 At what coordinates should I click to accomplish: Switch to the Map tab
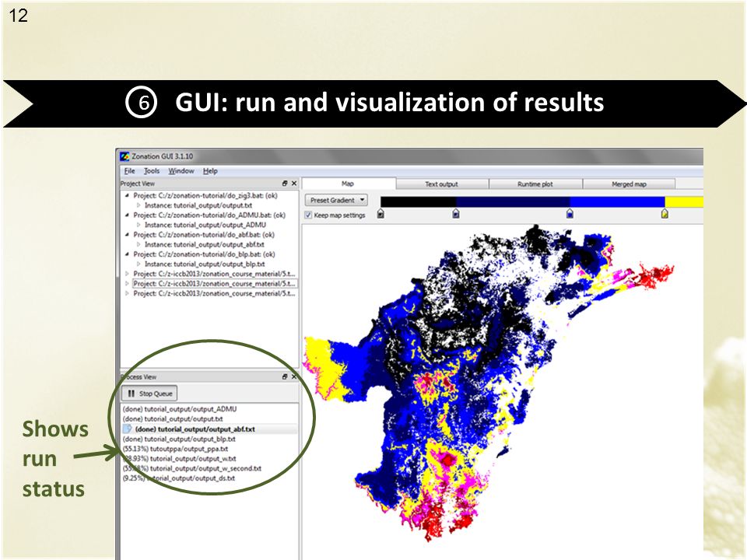(x=349, y=184)
